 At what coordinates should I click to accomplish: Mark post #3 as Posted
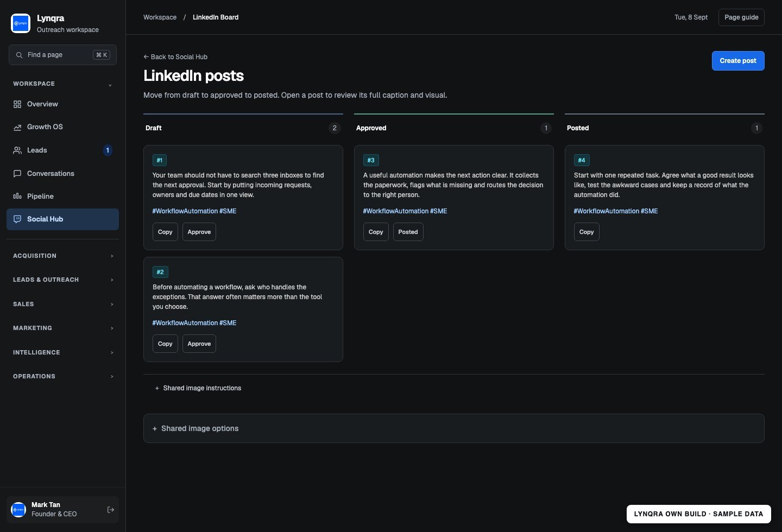pyautogui.click(x=408, y=232)
